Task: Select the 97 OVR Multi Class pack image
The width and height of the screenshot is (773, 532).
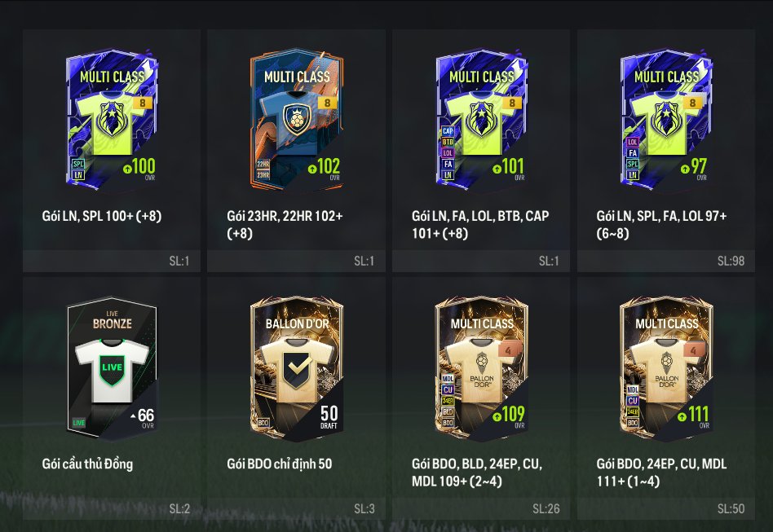Action: pyautogui.click(x=666, y=119)
